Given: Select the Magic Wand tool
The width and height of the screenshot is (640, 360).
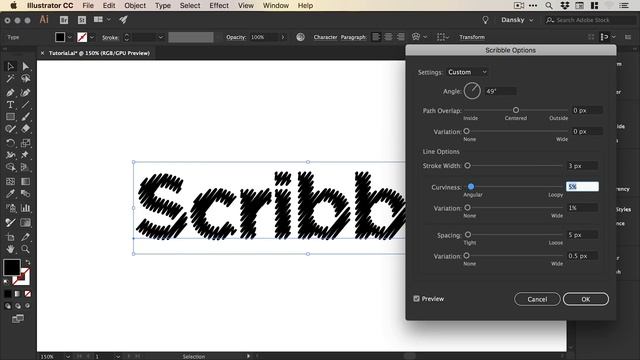Looking at the screenshot, I should 10,78.
